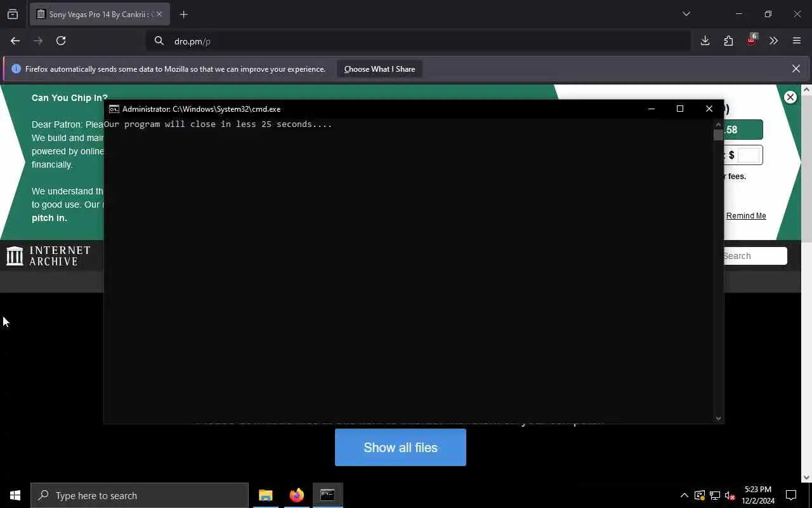Open the Firefox extensions menu
The height and width of the screenshot is (508, 812).
pyautogui.click(x=728, y=41)
